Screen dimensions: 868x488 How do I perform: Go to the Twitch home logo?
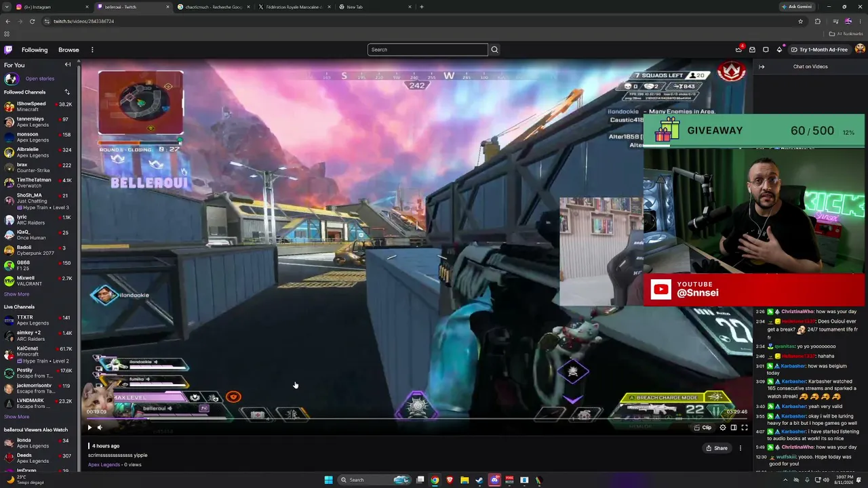(8, 49)
